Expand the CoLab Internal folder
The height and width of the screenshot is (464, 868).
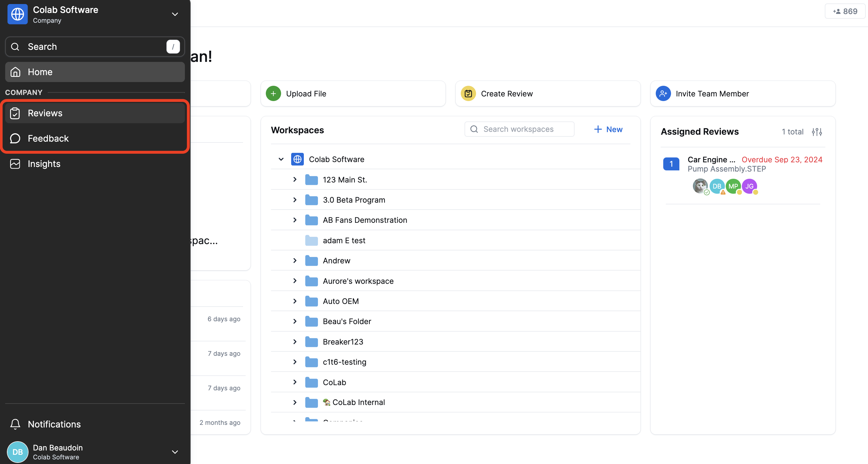[x=295, y=402]
